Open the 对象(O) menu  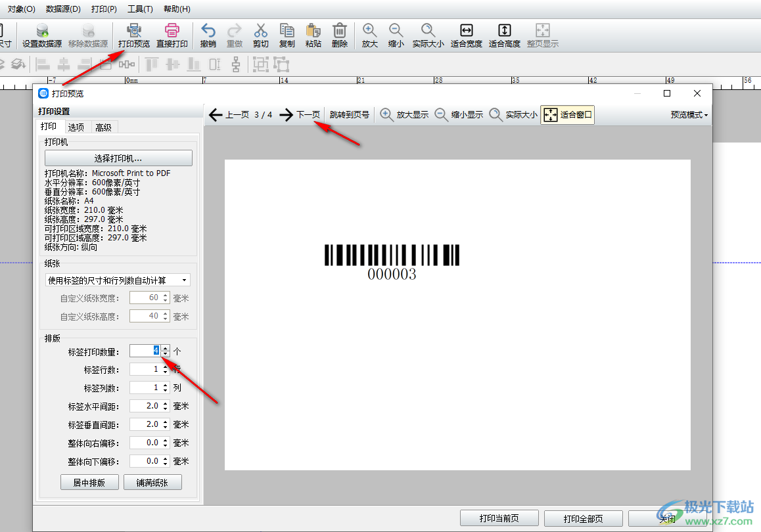pos(21,9)
